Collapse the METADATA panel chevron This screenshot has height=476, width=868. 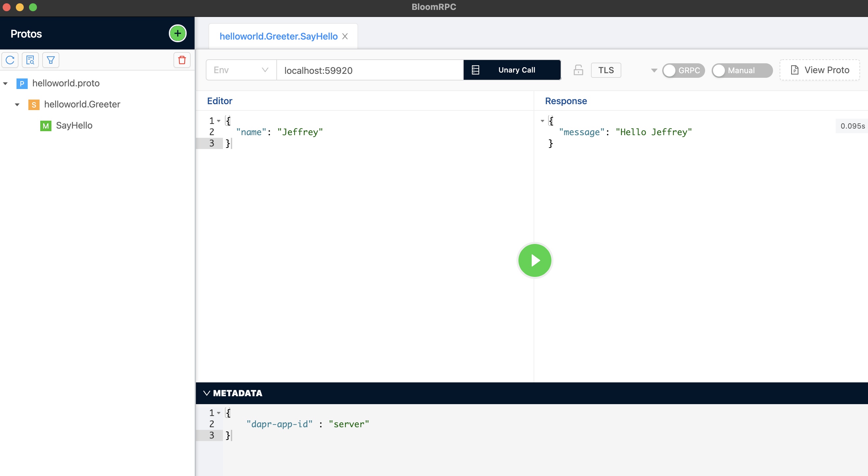[x=207, y=393]
